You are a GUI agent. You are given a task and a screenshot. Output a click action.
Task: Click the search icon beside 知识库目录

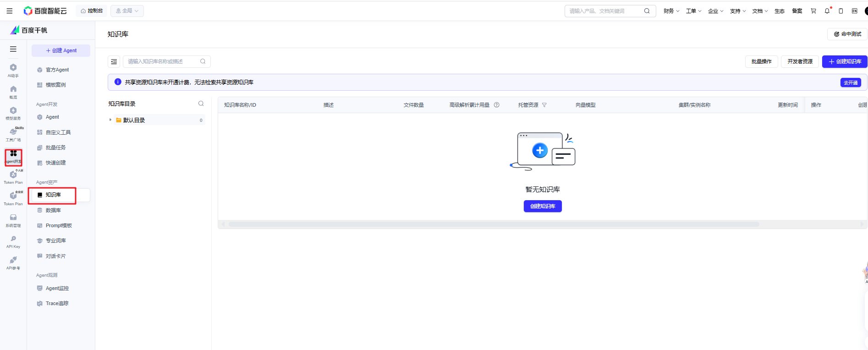coord(201,104)
